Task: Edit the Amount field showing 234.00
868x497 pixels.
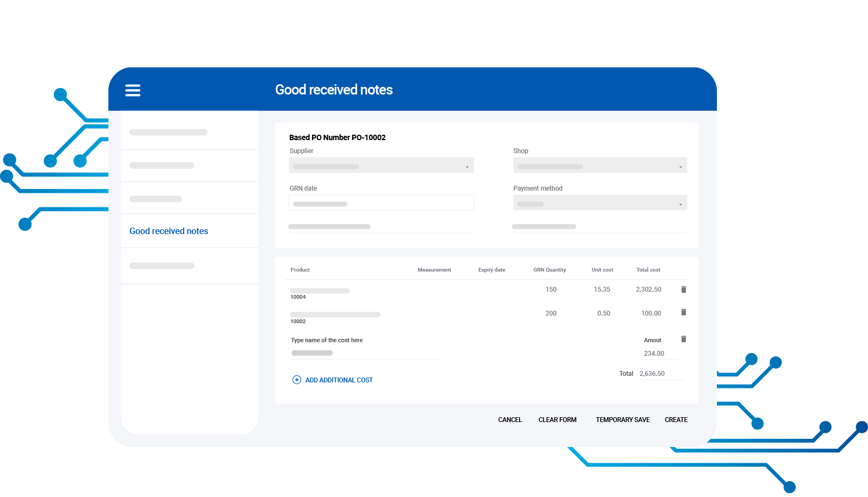Action: [660, 354]
